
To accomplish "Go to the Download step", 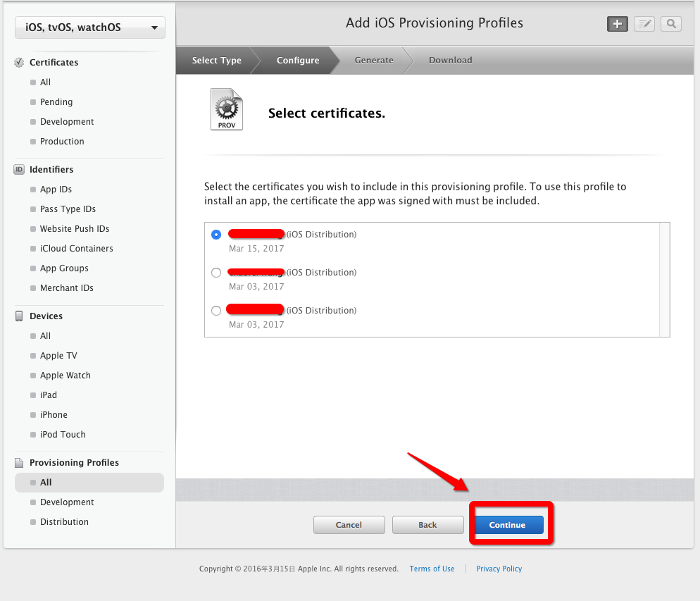I will [451, 61].
